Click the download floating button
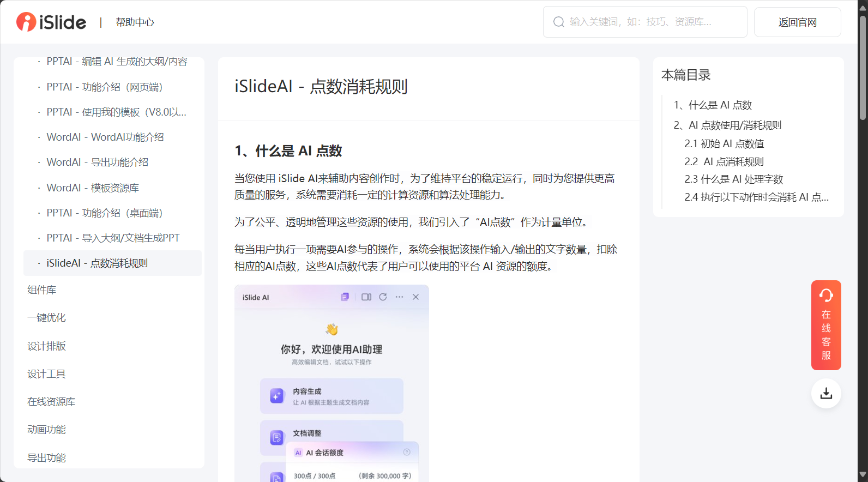868x482 pixels. (826, 393)
